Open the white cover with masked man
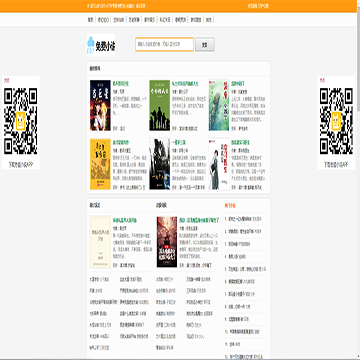This screenshot has width=360, height=360. (219, 164)
